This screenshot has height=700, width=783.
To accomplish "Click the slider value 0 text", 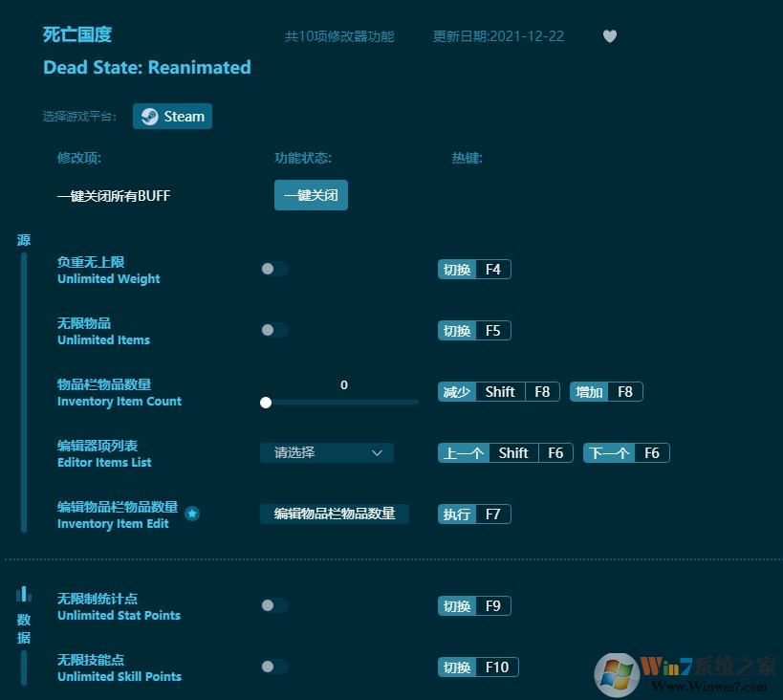I will point(344,384).
